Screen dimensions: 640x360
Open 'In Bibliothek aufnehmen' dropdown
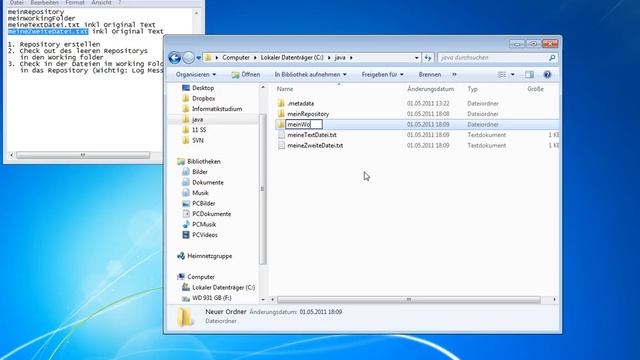310,75
